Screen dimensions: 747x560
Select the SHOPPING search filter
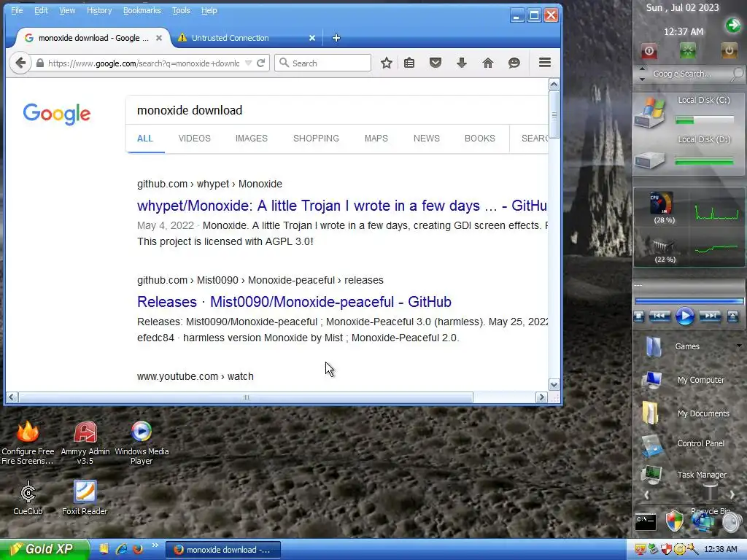click(x=316, y=138)
